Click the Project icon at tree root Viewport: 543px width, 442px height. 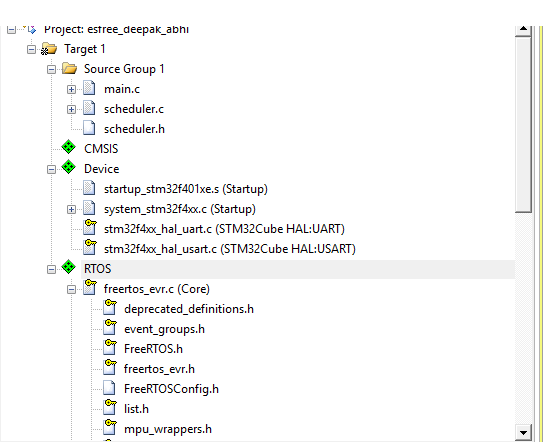pyautogui.click(x=30, y=29)
